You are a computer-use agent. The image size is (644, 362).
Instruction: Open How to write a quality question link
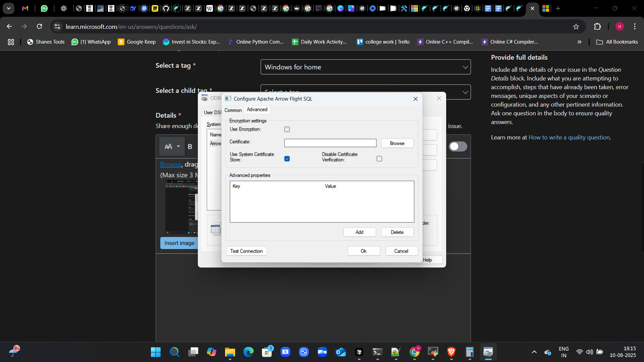569,137
